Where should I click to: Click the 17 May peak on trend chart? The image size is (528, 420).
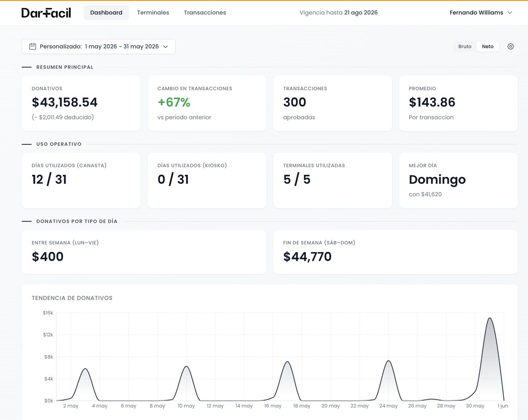coord(287,362)
